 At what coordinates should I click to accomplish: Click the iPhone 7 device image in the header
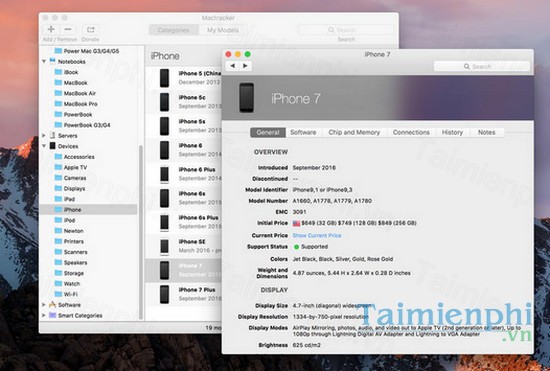tap(246, 98)
